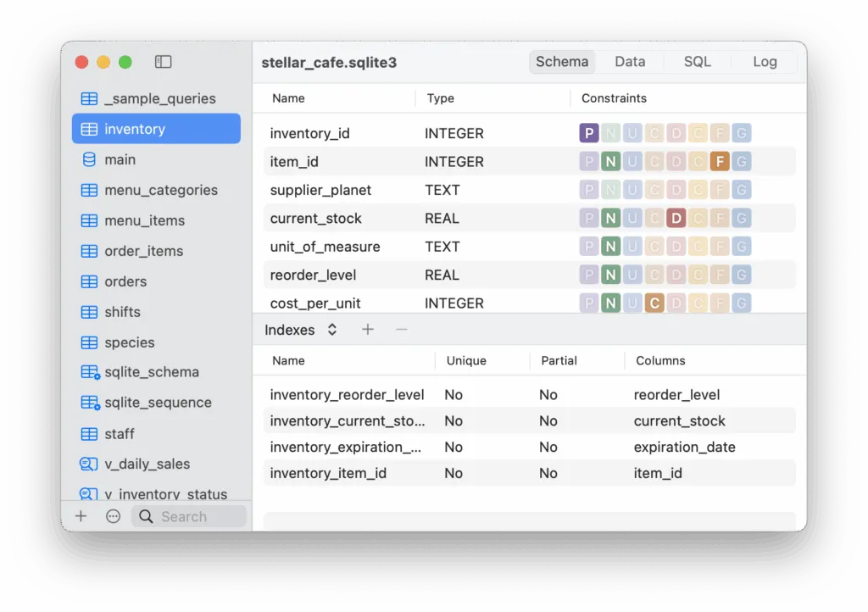
Task: Open the sqlite_schema system table
Action: (x=151, y=372)
